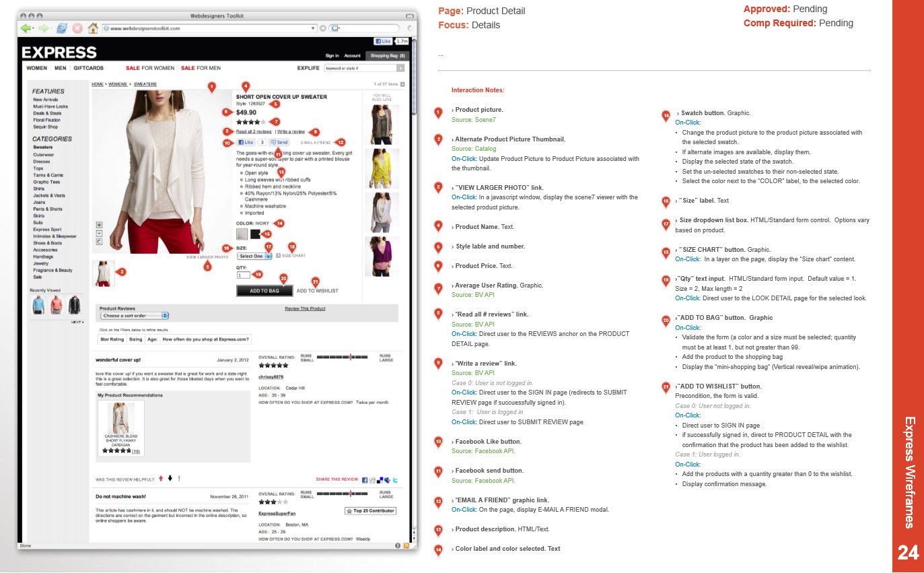The image size is (924, 573).
Task: Click the Facebook Like button beside Send
Action: pos(246,143)
